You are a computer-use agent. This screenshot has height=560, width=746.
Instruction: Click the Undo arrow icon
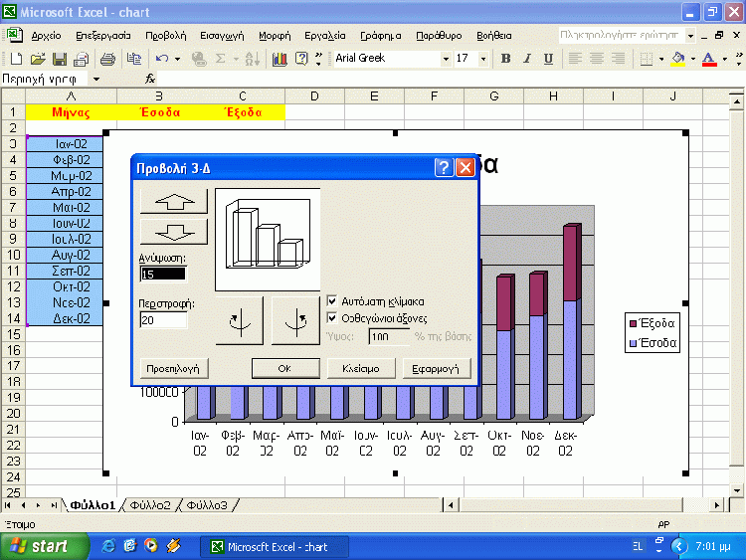coord(162,59)
